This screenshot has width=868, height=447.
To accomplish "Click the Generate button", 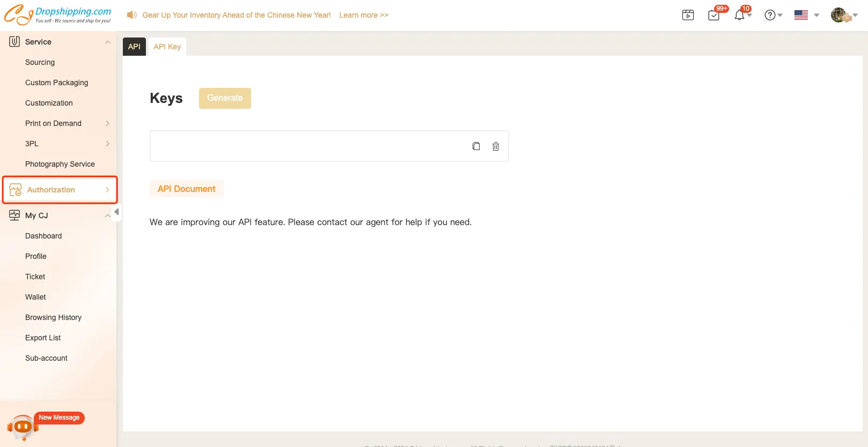I will (225, 98).
